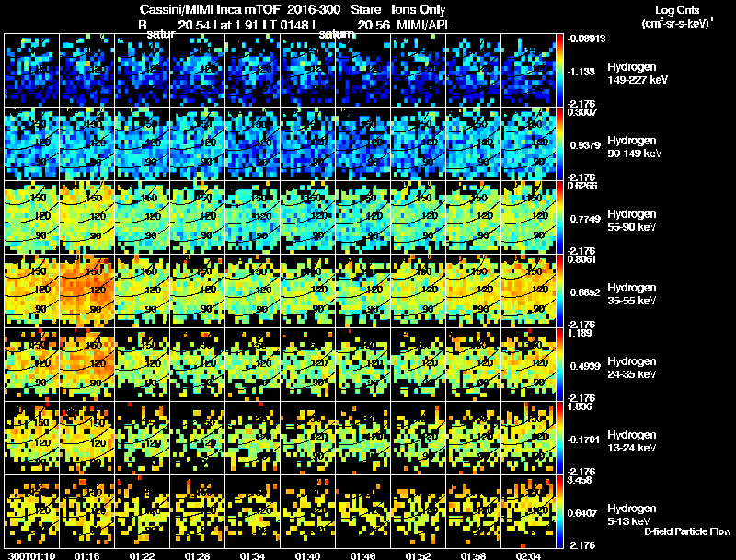Select the 149-227 keV panel at 01:46
Screen dimensions: 736x560
pyautogui.click(x=363, y=71)
